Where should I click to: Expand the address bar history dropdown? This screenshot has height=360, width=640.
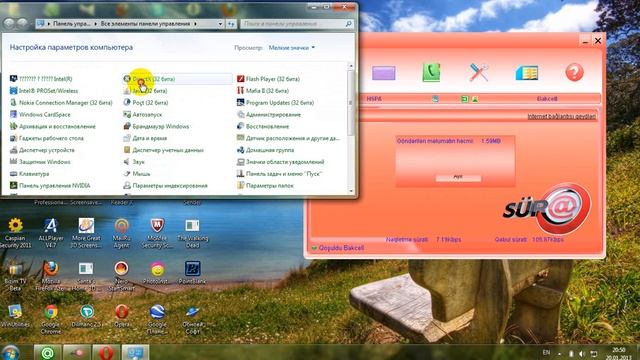click(220, 24)
